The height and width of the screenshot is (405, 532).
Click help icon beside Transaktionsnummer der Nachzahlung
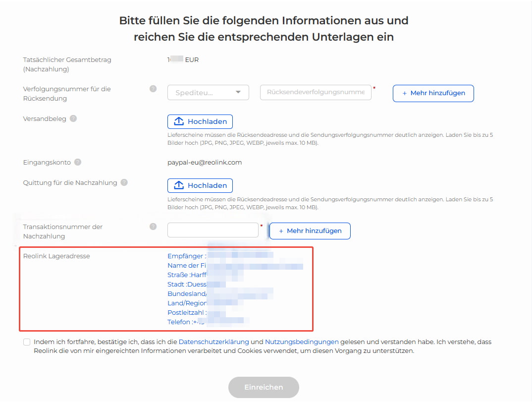pyautogui.click(x=153, y=227)
